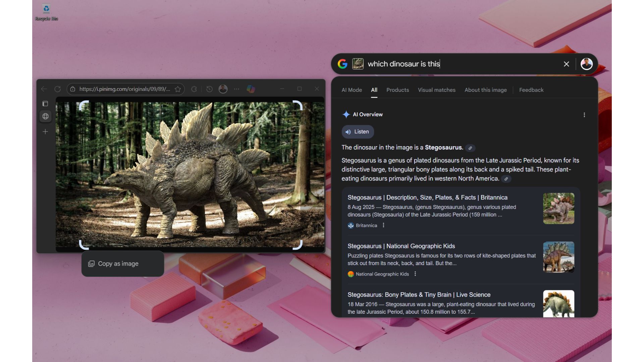
Task: Open the Google account profile avatar
Action: (x=586, y=64)
